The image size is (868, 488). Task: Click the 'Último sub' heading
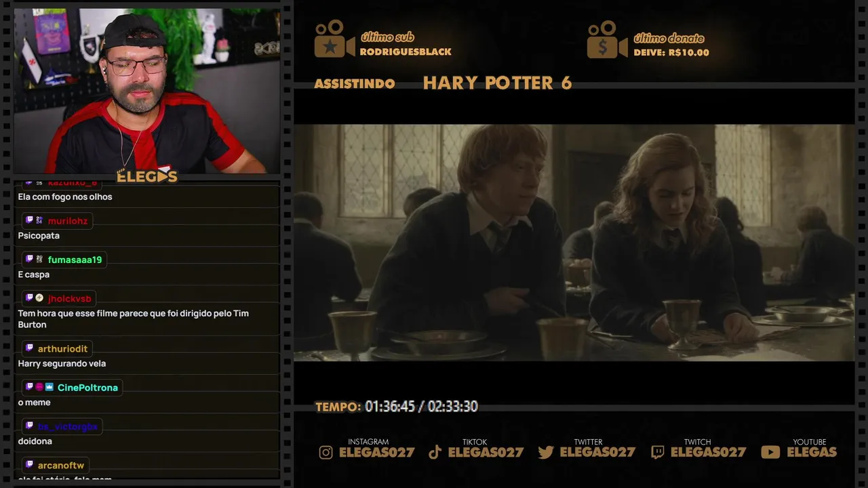387,37
